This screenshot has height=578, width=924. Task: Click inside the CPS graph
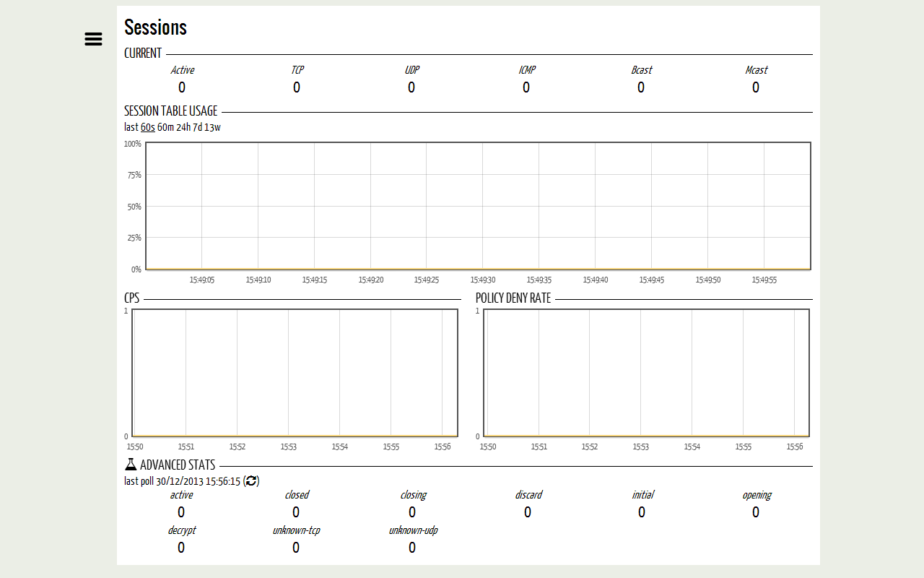pos(295,373)
